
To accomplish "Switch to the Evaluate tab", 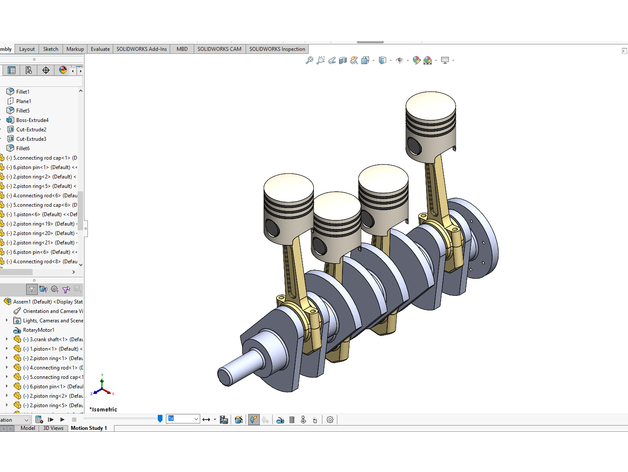I will point(100,48).
